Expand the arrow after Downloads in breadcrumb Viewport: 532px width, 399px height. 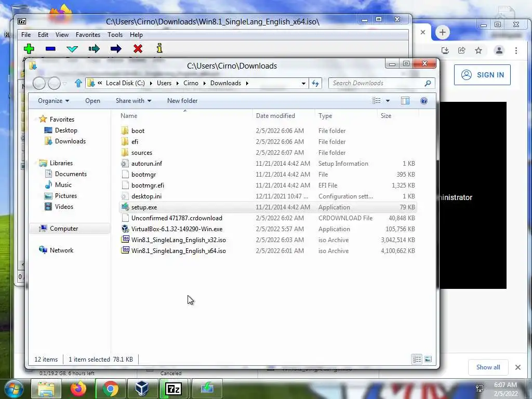coord(247,83)
